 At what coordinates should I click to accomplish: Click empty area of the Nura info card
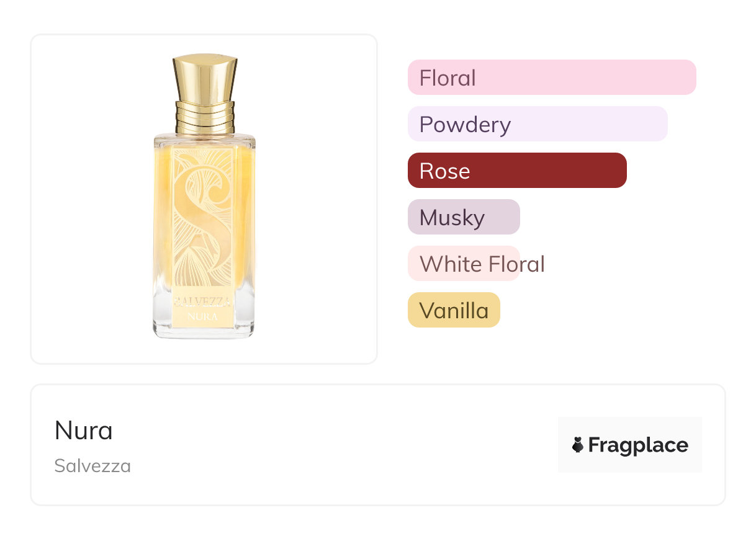(x=341, y=447)
